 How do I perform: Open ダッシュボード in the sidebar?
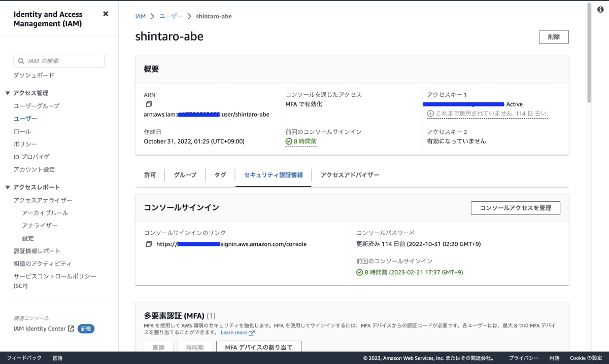click(x=34, y=75)
